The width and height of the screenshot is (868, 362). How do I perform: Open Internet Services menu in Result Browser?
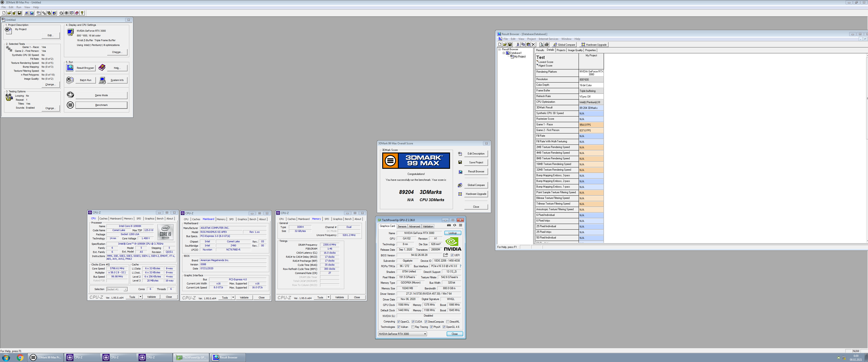pos(549,39)
